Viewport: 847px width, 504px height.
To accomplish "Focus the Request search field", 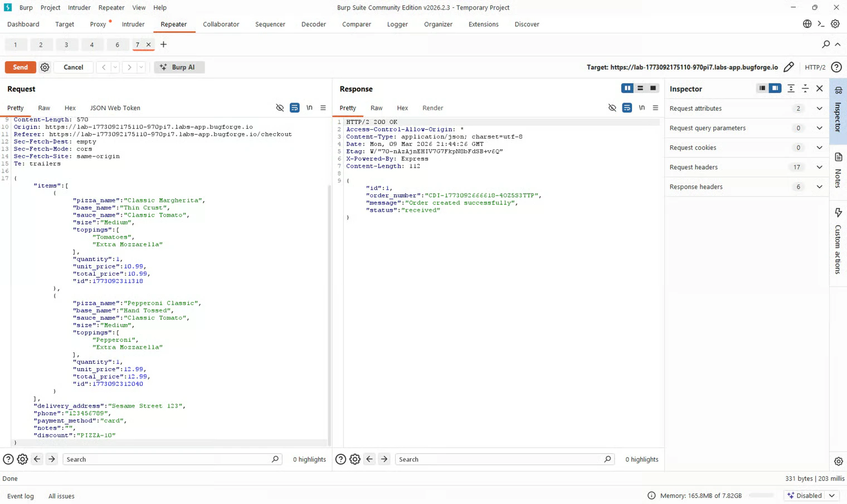I will [172, 459].
